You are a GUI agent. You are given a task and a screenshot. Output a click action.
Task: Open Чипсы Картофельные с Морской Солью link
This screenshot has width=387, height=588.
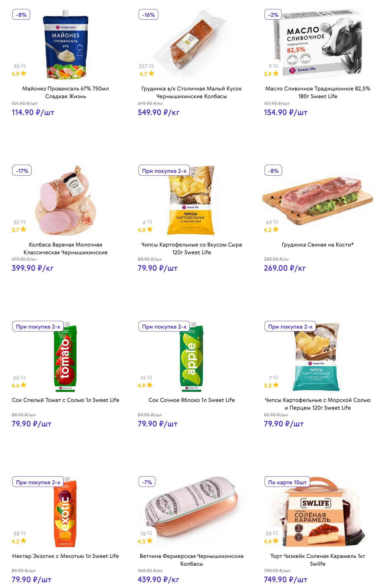[318, 404]
